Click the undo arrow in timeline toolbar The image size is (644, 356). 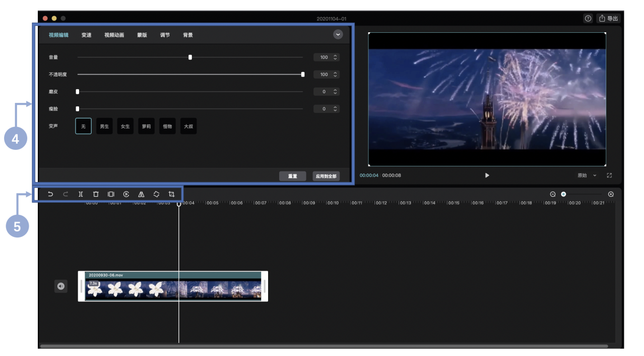(x=50, y=194)
